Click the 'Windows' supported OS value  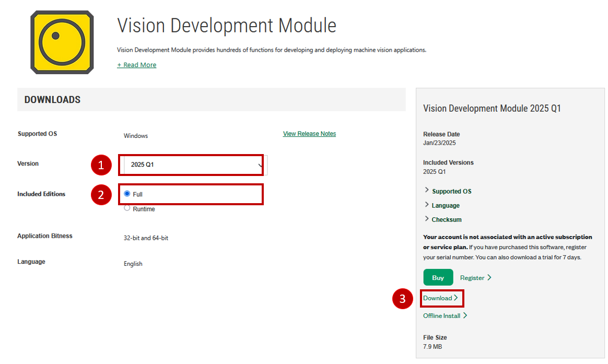(136, 136)
